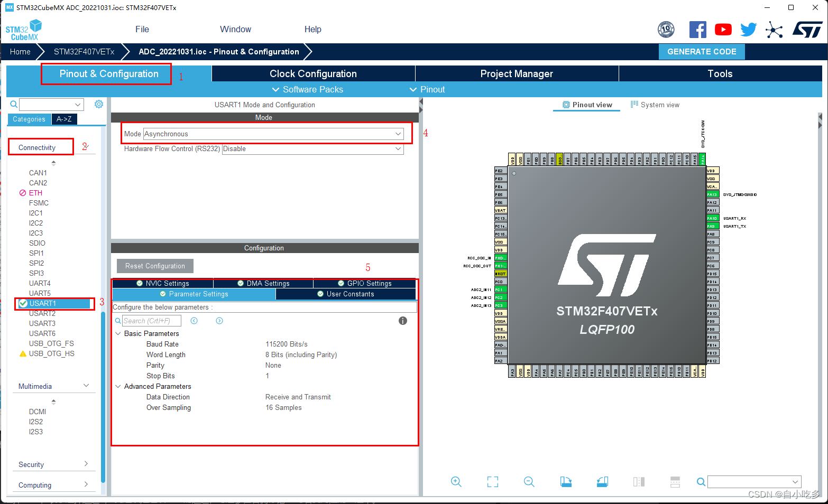Toggle the vertical split view icon
Viewport: 828px width, 504px height.
point(639,481)
